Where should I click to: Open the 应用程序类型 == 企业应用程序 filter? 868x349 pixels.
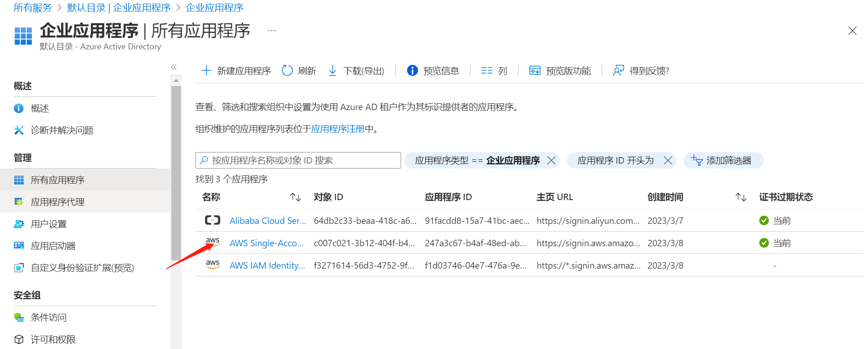[x=477, y=160]
